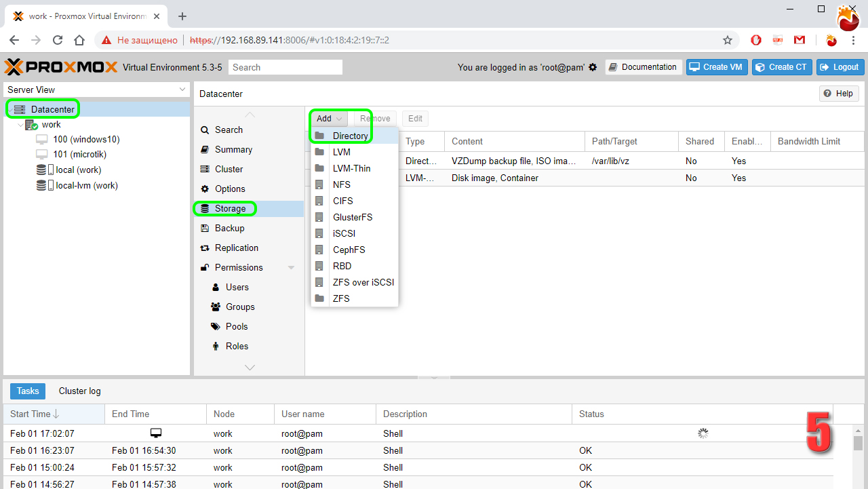Click the Logout button
The height and width of the screenshot is (489, 868).
[x=840, y=67]
